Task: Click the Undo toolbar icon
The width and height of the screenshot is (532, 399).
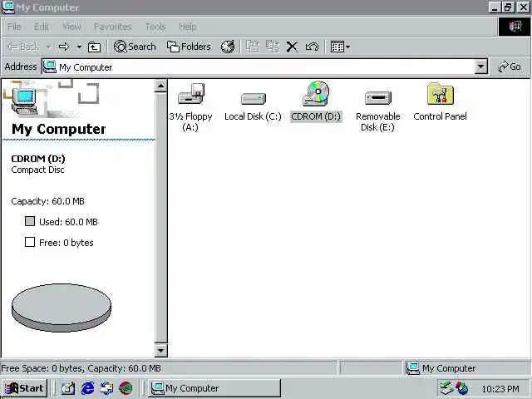Action: 313,47
